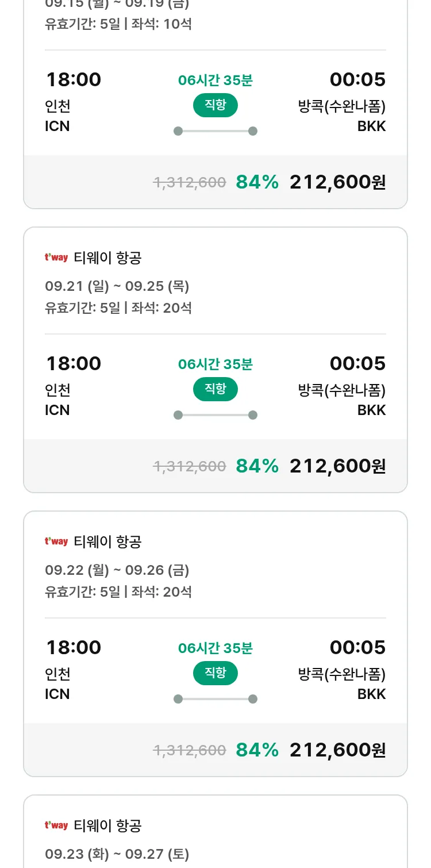Click the route line in the 09.21 card

tap(215, 415)
